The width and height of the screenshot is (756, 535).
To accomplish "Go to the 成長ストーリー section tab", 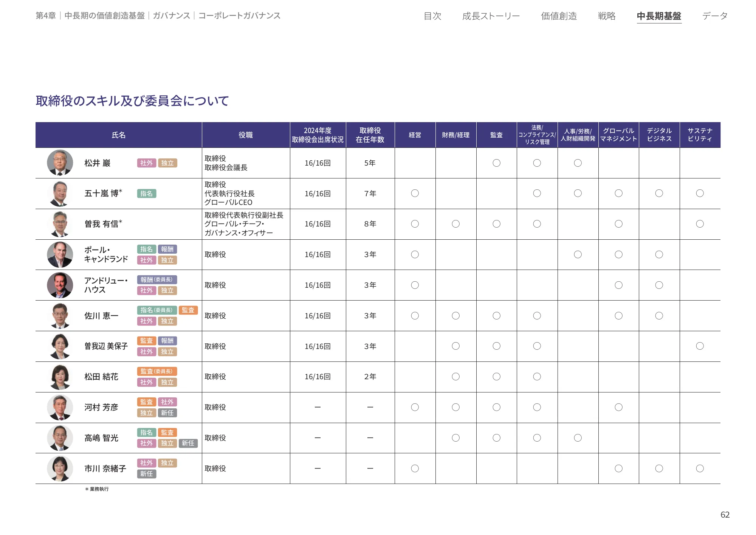I will (x=491, y=16).
